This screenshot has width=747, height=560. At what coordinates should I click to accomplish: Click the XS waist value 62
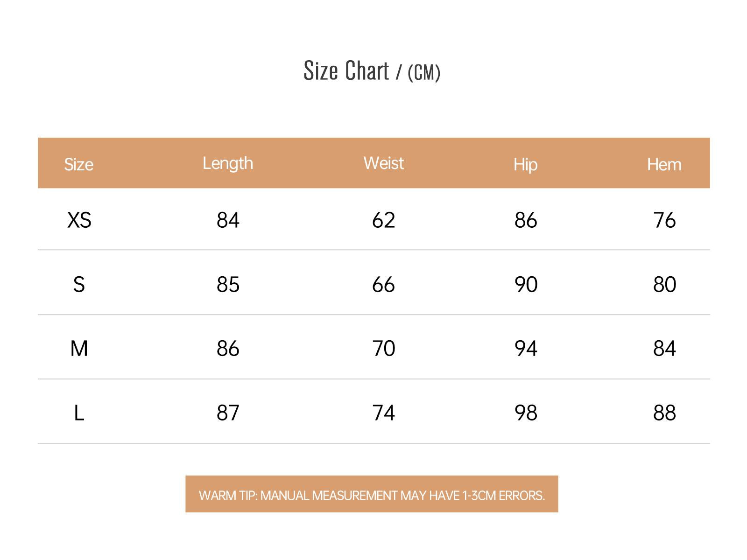(383, 220)
